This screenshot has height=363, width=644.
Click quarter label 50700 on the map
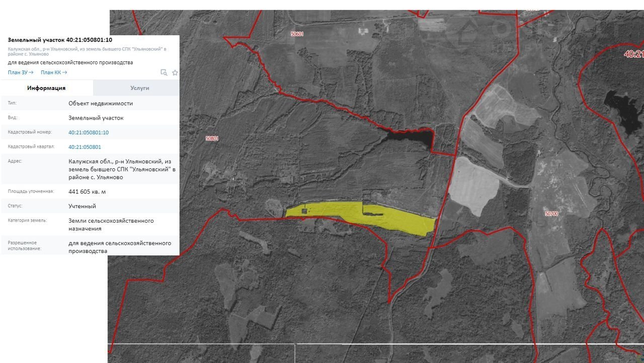point(551,214)
